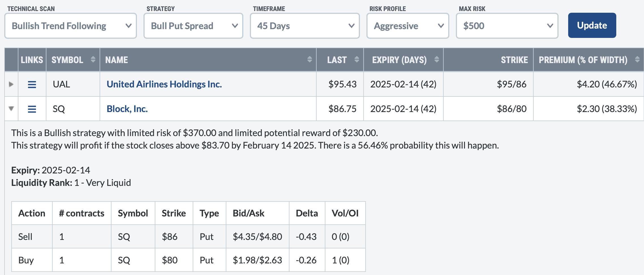Click UAL last price $95.43
The image size is (644, 275).
(x=342, y=84)
